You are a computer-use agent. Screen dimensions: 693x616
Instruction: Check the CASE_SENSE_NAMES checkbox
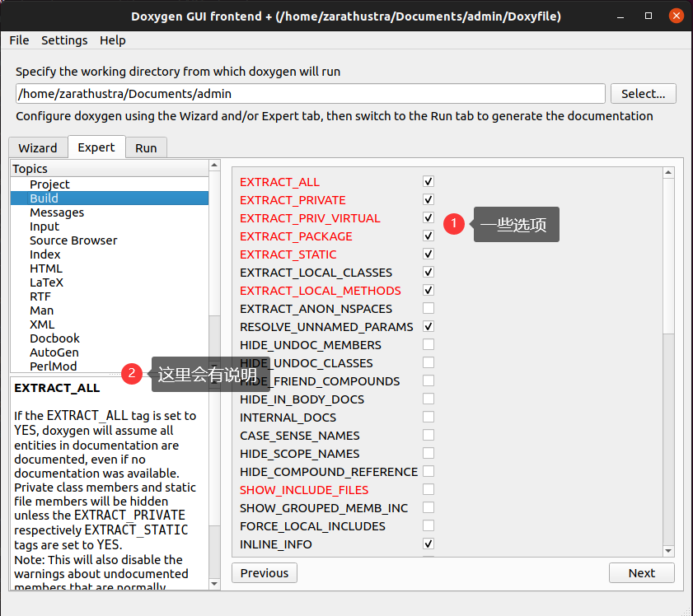tap(428, 435)
